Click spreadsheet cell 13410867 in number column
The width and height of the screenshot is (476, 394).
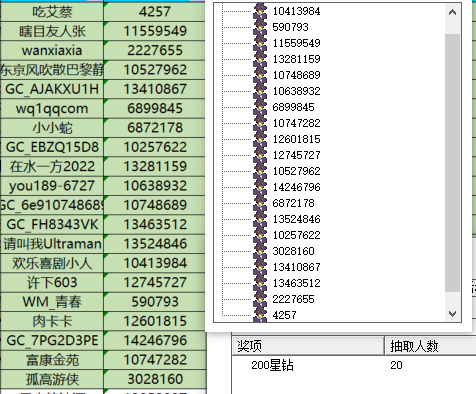(155, 89)
